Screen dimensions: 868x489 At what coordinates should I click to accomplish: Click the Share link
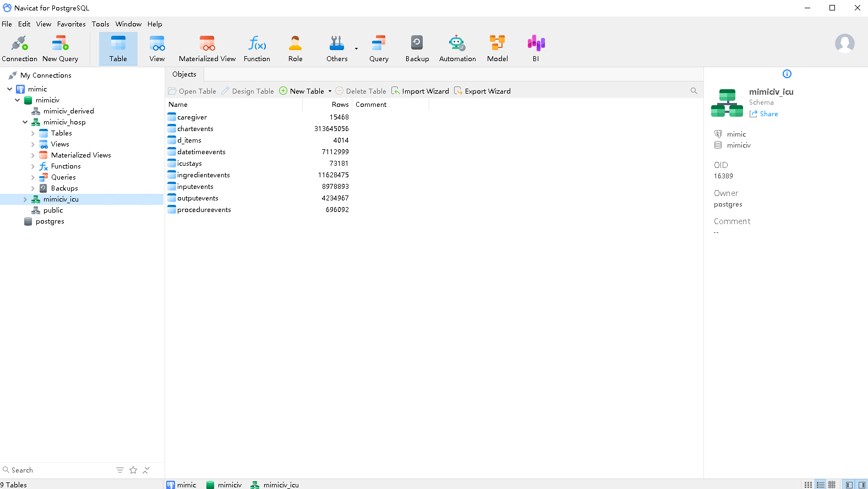click(x=768, y=114)
